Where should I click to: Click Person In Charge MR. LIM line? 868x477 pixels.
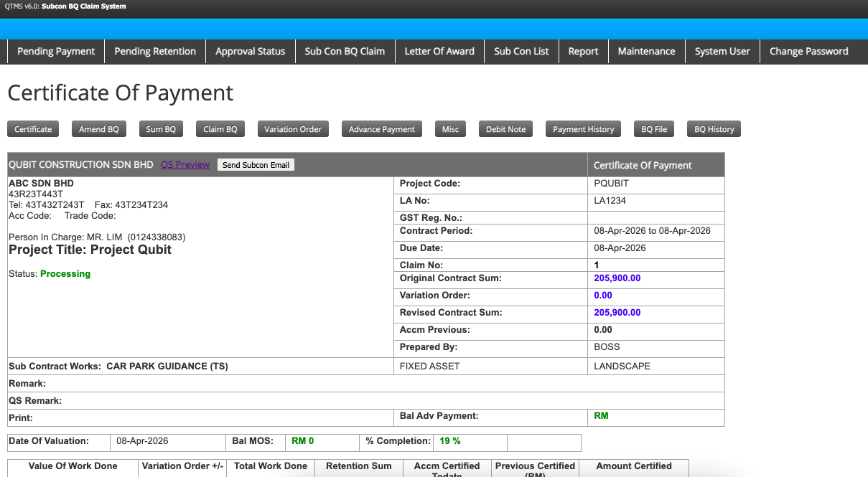[x=97, y=237]
